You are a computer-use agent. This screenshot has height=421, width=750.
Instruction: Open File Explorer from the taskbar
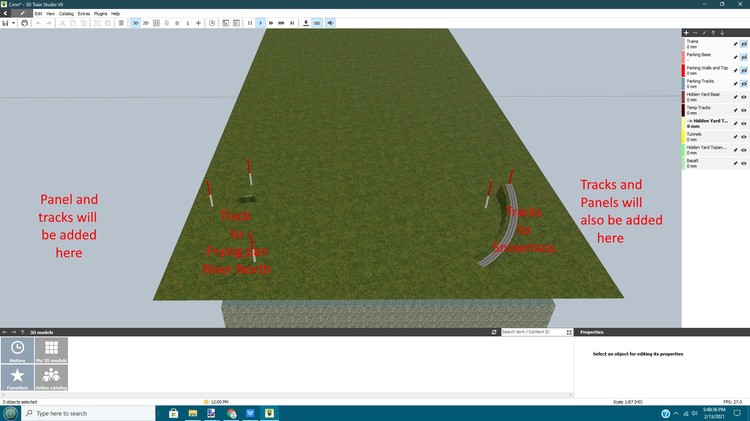[x=192, y=413]
